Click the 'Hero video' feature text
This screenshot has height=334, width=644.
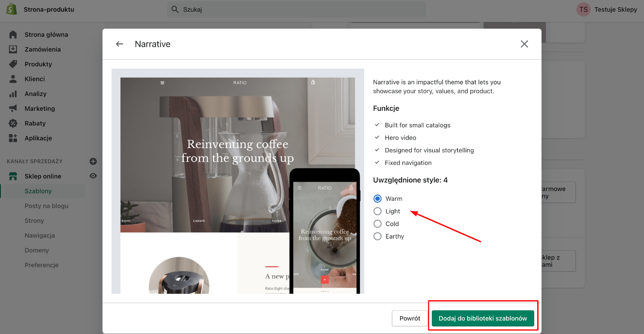(400, 138)
